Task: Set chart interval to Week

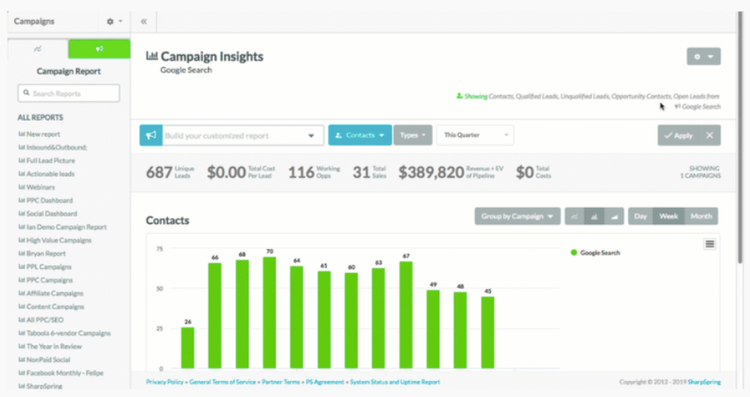Action: 669,216
